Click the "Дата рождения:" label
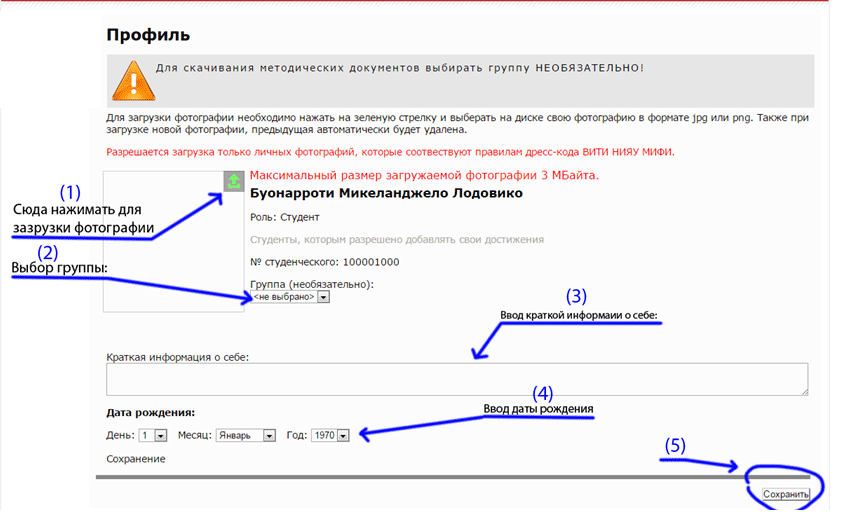850x516 pixels. (151, 412)
